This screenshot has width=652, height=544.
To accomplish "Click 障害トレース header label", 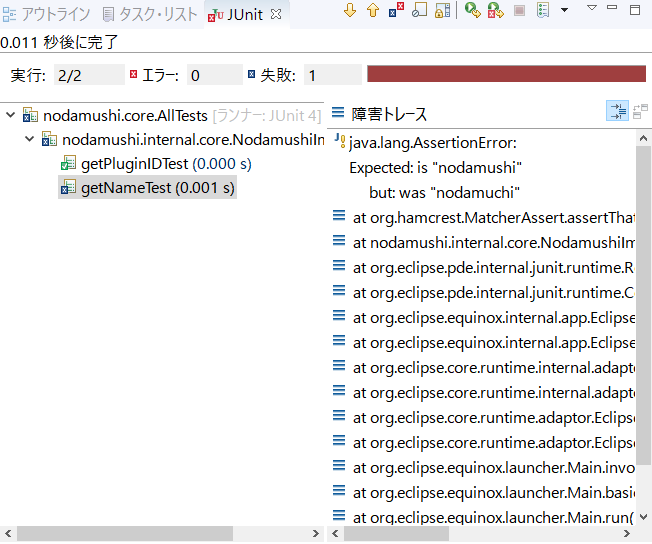I will tap(389, 114).
